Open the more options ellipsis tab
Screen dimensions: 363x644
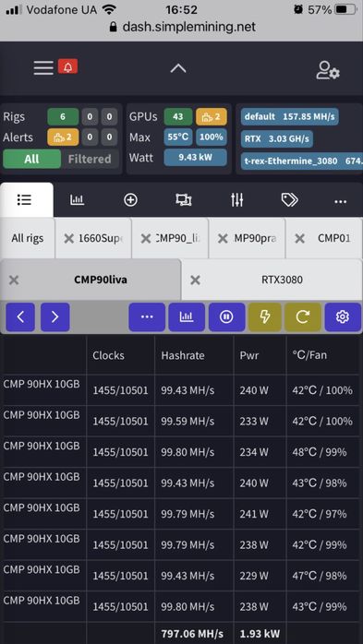coord(341,202)
